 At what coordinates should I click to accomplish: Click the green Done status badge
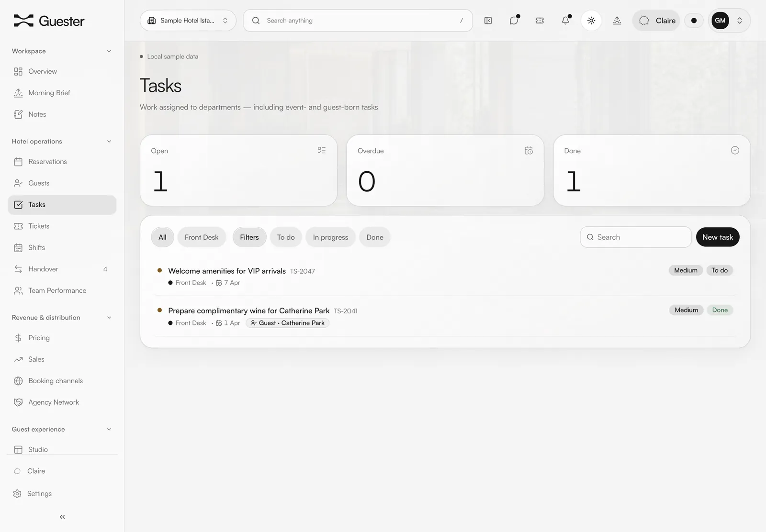(720, 310)
